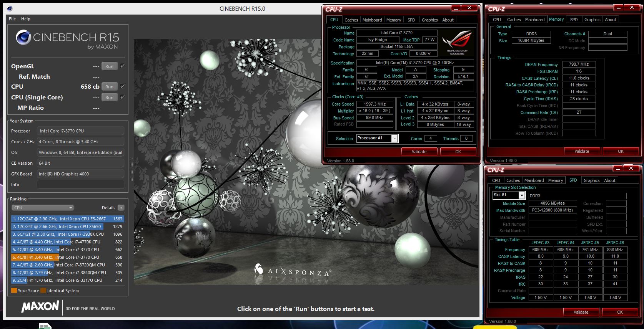Click the ROG Republic of Gamers logo
Screen dimensions: 644x329
pyautogui.click(x=457, y=43)
